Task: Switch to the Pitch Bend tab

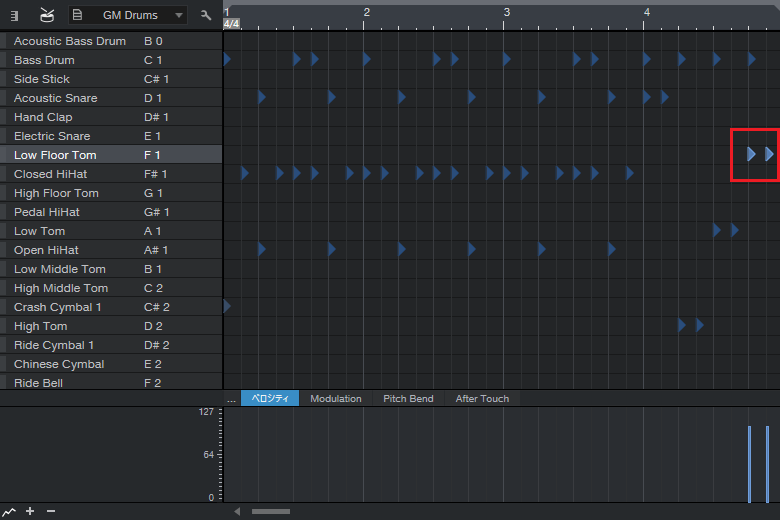Action: tap(408, 398)
